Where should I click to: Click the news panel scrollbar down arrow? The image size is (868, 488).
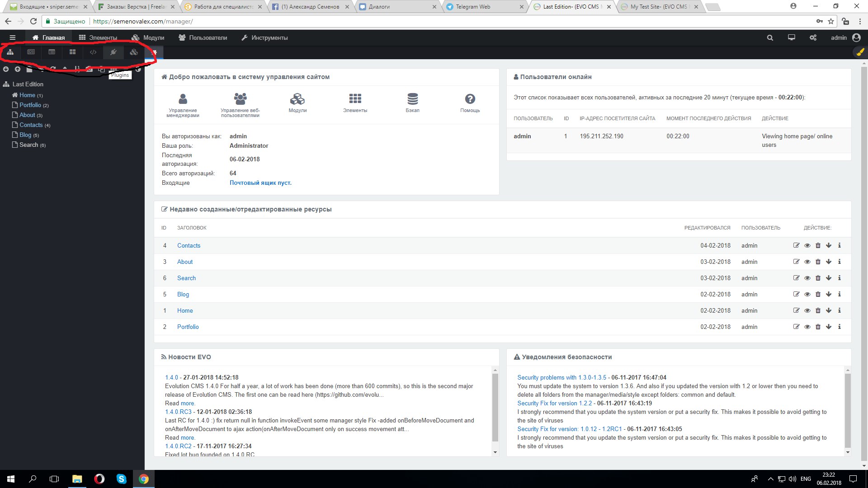[x=495, y=452]
